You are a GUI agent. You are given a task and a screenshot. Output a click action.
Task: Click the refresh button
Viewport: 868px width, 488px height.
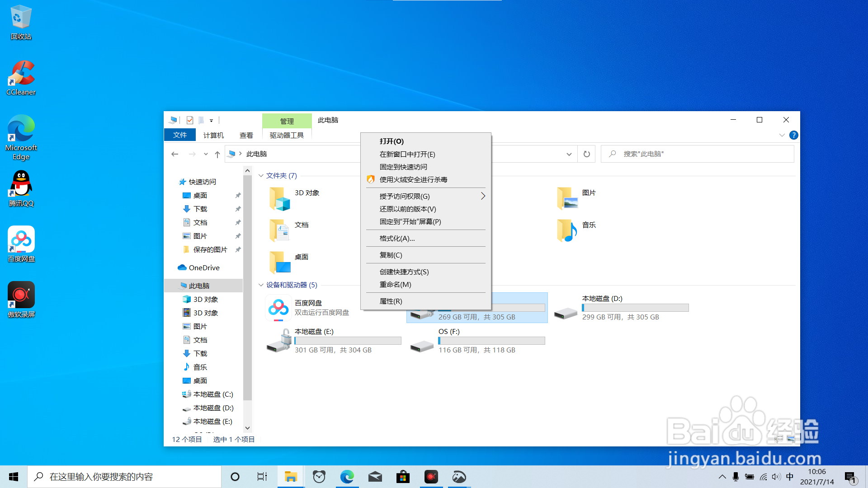586,154
